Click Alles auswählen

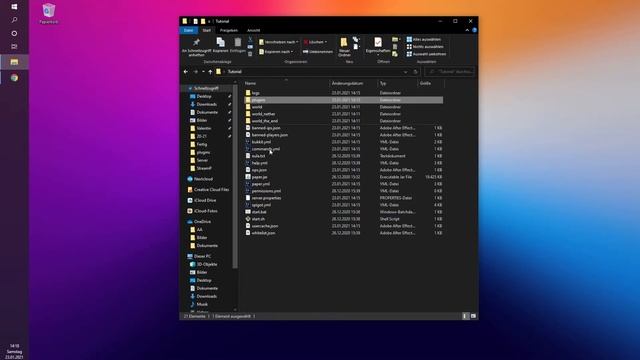tap(424, 40)
